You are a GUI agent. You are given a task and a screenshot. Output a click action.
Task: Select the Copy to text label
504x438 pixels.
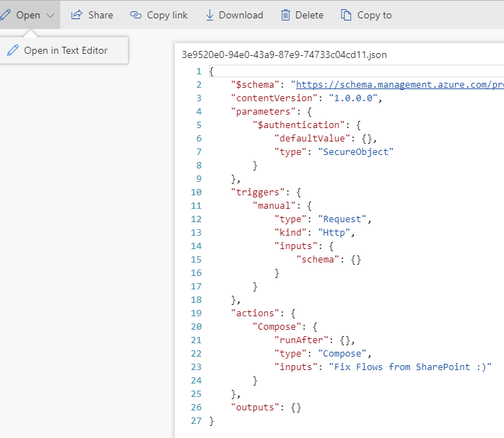pyautogui.click(x=374, y=15)
